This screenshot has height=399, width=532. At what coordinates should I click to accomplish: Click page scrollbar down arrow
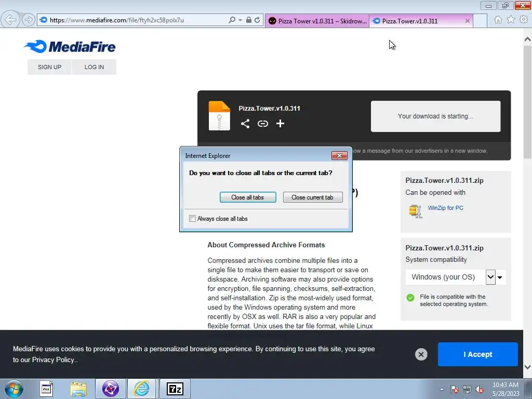pyautogui.click(x=527, y=367)
